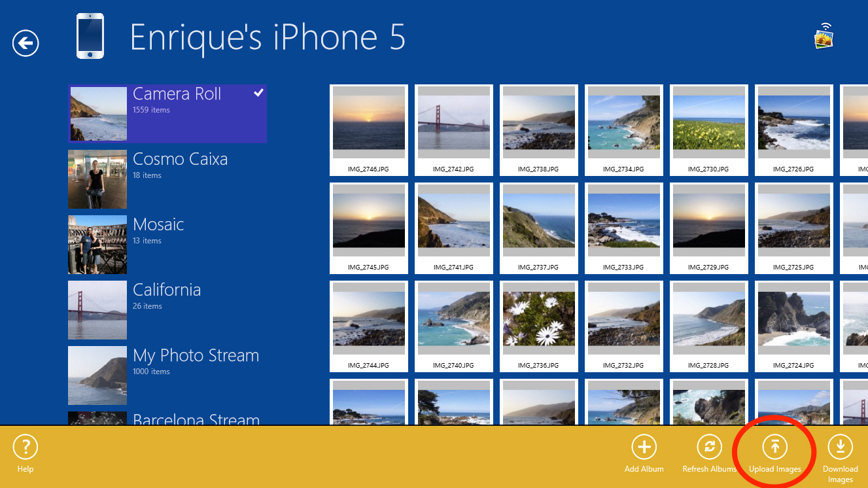The width and height of the screenshot is (868, 488).
Task: Click the California album thumbnail
Action: coord(97,310)
